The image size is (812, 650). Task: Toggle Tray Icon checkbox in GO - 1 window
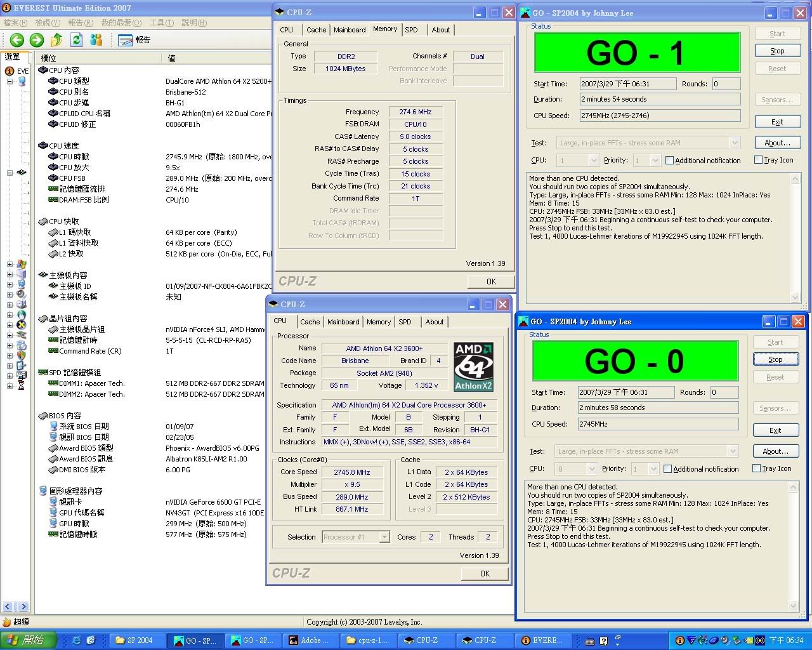(758, 160)
